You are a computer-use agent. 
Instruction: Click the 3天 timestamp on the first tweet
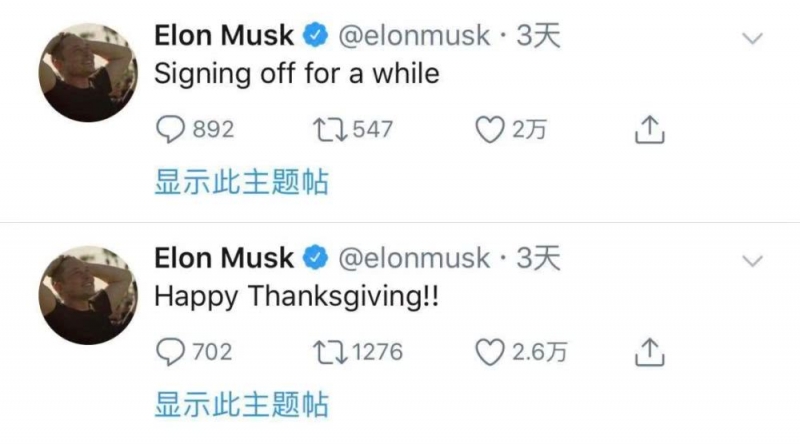(x=538, y=36)
